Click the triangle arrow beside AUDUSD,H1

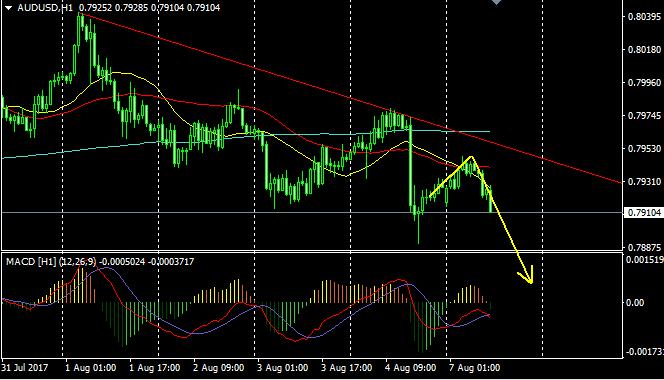tap(8, 8)
